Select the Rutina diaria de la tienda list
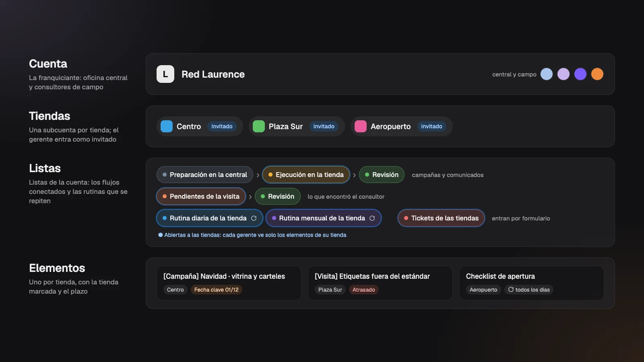 click(210, 218)
